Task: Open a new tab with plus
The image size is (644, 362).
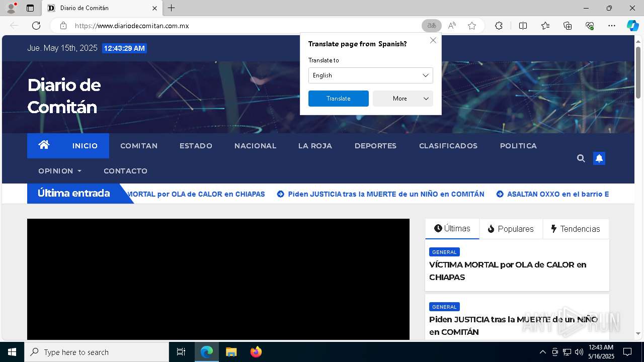Action: 172,8
